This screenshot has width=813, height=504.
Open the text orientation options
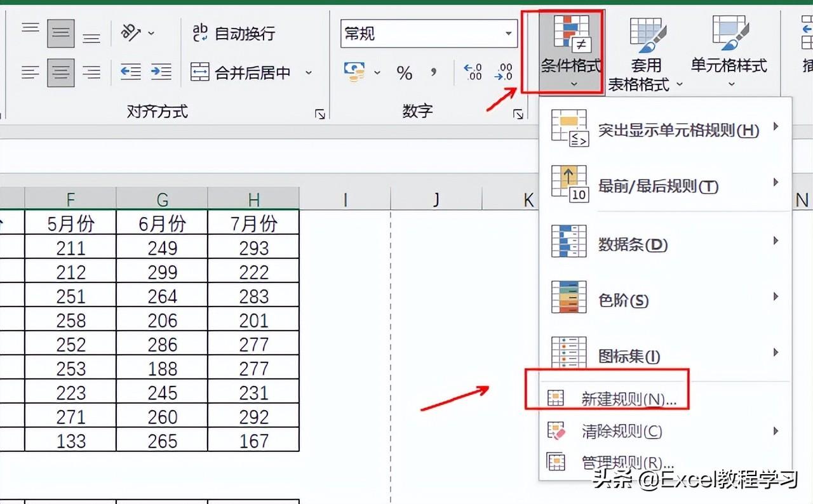coord(137,33)
